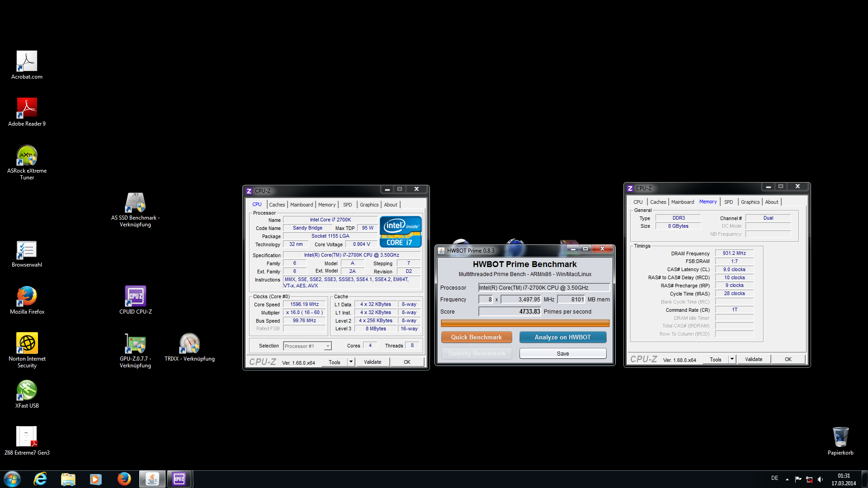Select CPU tab in right CPU-Z window
868x488 pixels.
(638, 202)
